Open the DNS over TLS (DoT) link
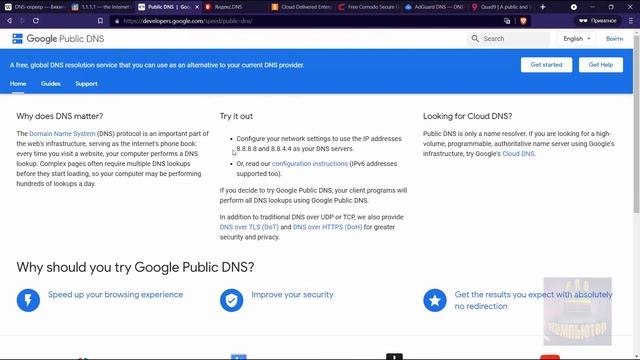 (249, 227)
